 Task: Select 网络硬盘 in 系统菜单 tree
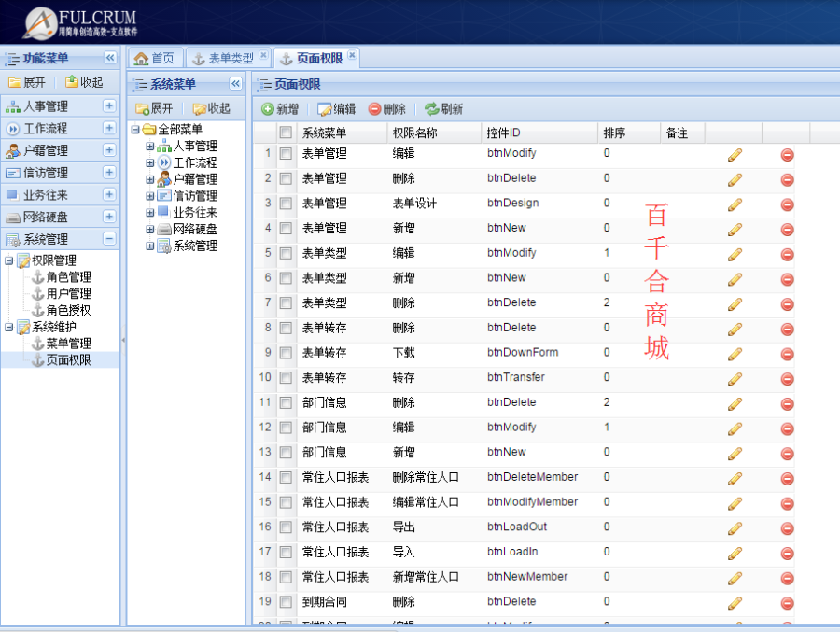194,229
